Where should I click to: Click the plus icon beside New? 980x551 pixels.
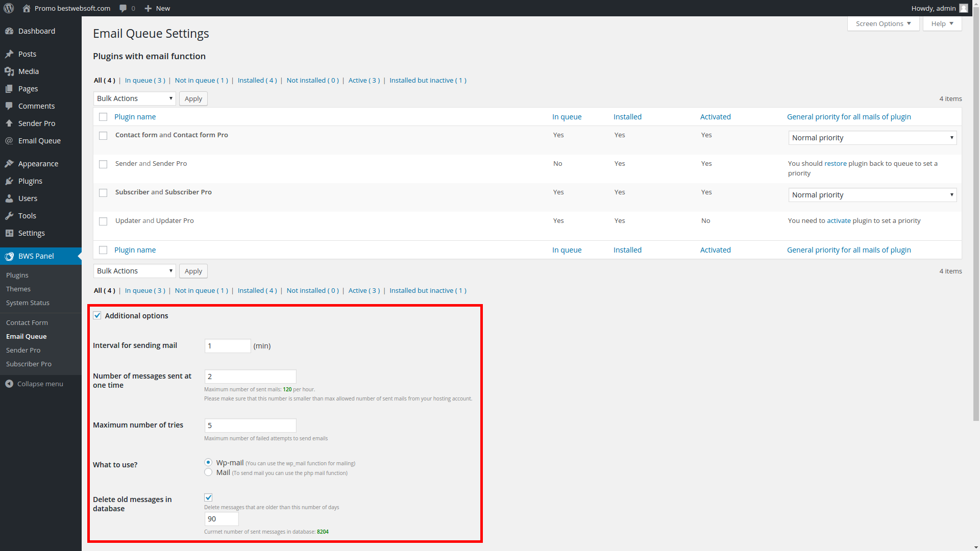pyautogui.click(x=148, y=8)
